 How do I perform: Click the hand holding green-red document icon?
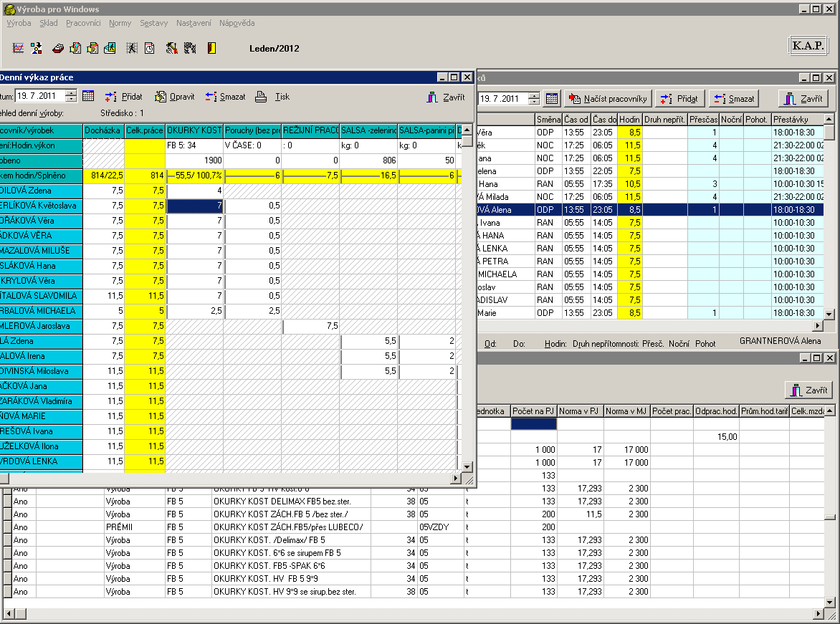[x=92, y=48]
